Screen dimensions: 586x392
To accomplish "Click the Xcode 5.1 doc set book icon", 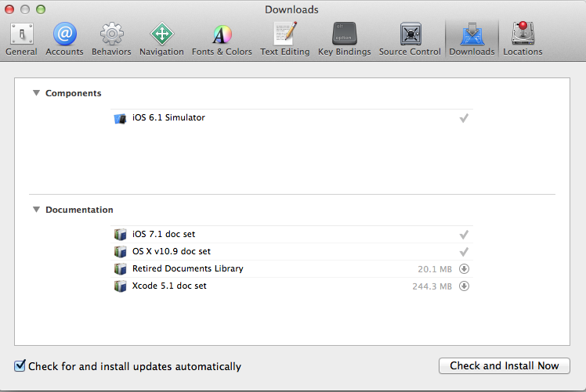I will (120, 286).
